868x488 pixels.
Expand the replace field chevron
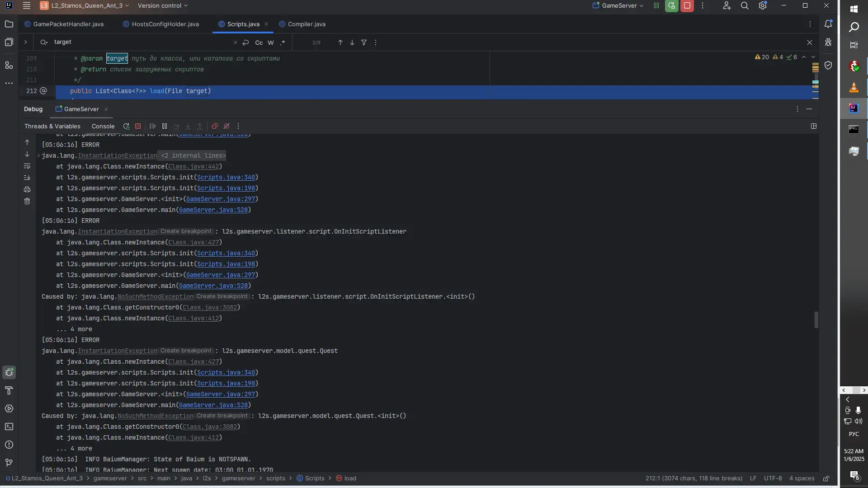pyautogui.click(x=26, y=42)
